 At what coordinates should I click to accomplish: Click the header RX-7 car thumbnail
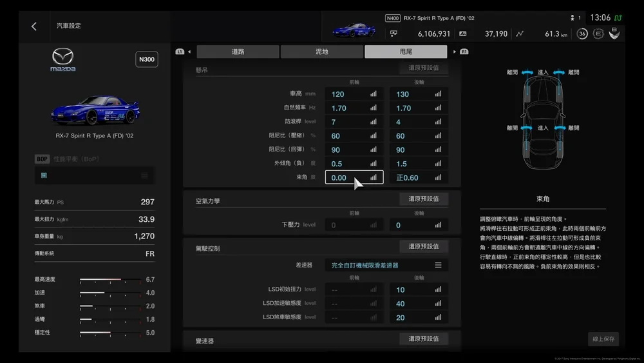coord(354,30)
